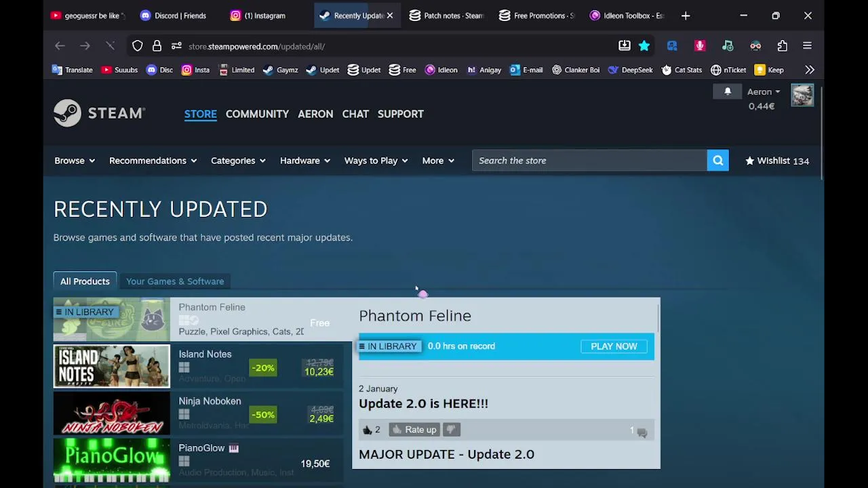Open the Ninja Noboken game thumbnail

pyautogui.click(x=112, y=413)
